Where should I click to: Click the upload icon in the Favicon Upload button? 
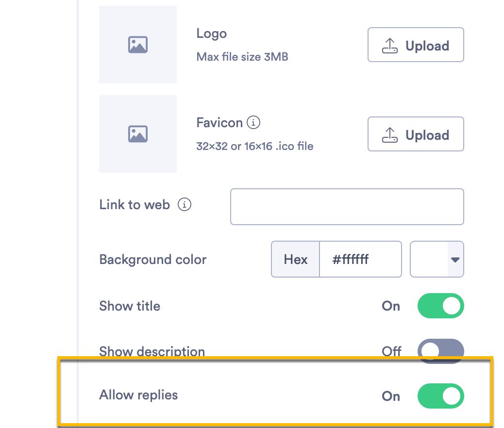(x=390, y=135)
